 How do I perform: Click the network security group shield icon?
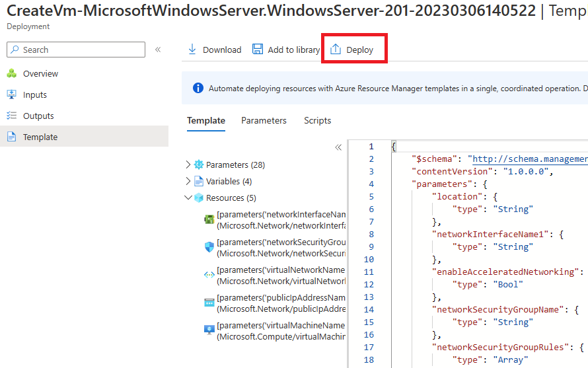click(x=209, y=247)
